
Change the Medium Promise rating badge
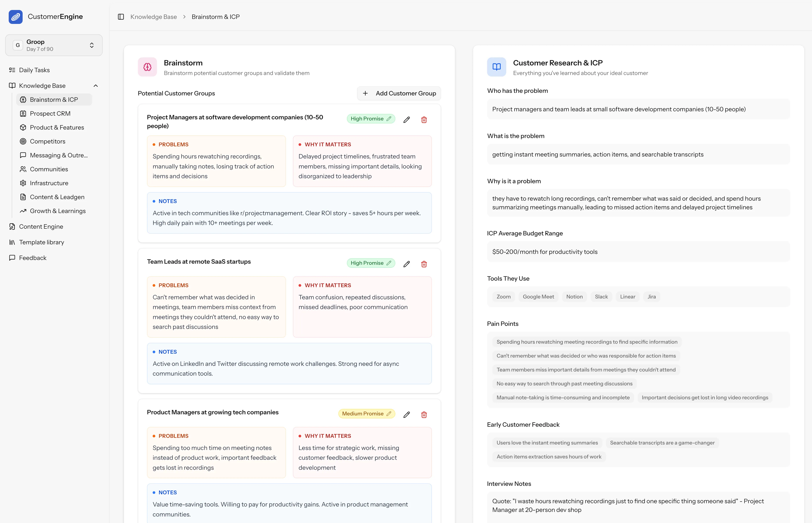[x=366, y=414]
